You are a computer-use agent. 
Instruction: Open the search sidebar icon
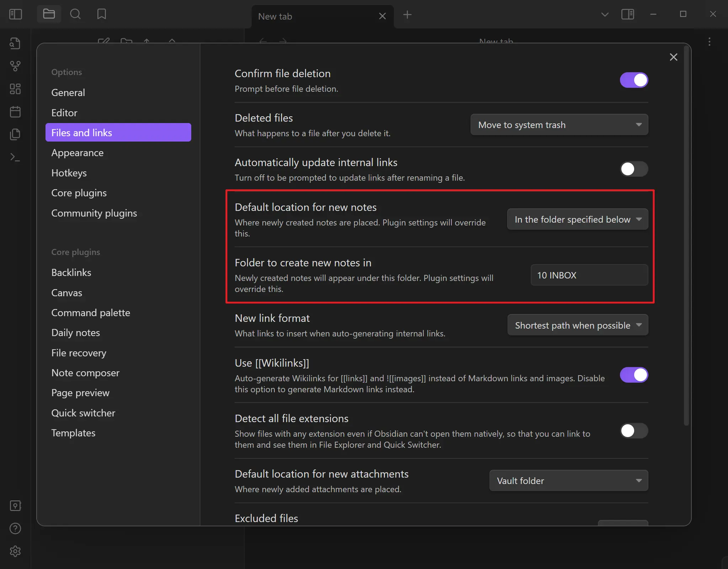coord(75,14)
